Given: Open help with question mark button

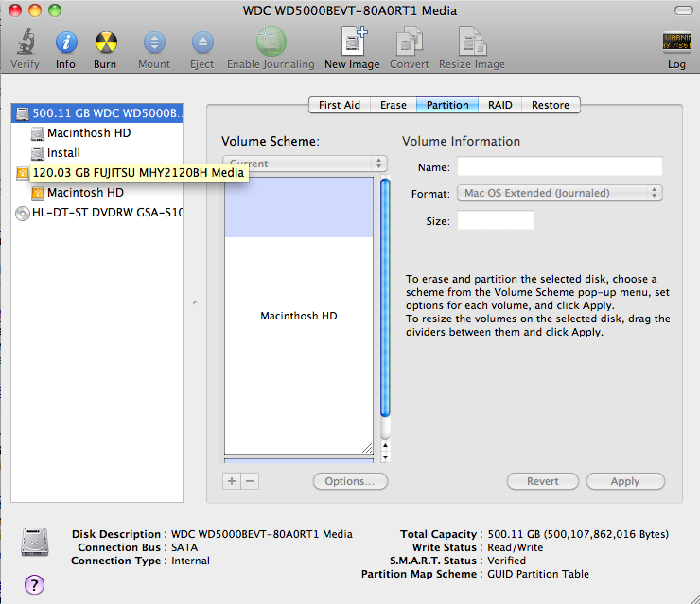Looking at the screenshot, I should coord(34,585).
